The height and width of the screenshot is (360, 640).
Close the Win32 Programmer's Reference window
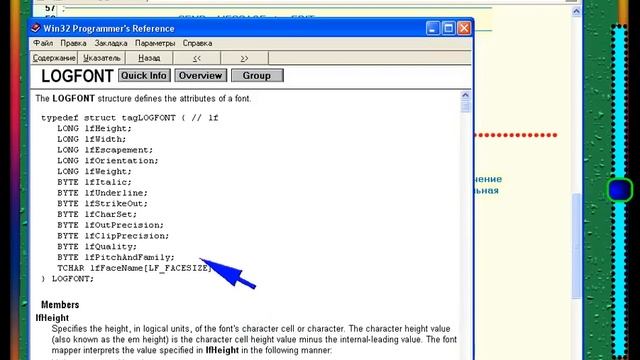[x=464, y=28]
